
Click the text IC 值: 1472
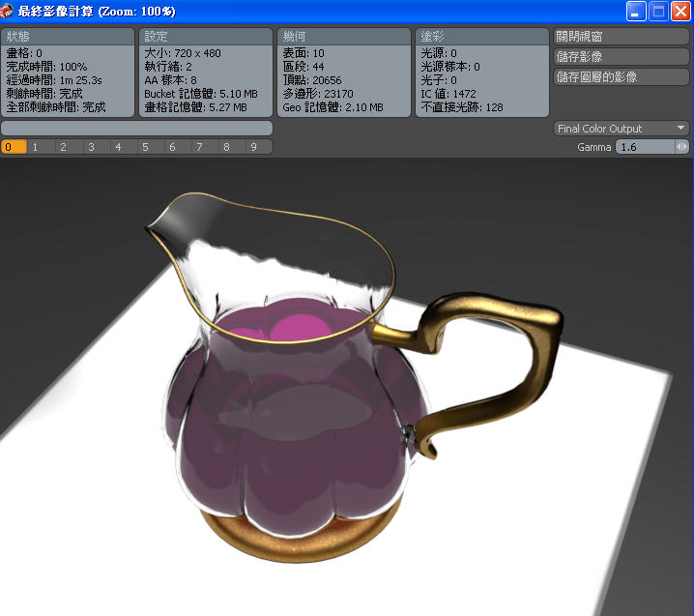[448, 94]
